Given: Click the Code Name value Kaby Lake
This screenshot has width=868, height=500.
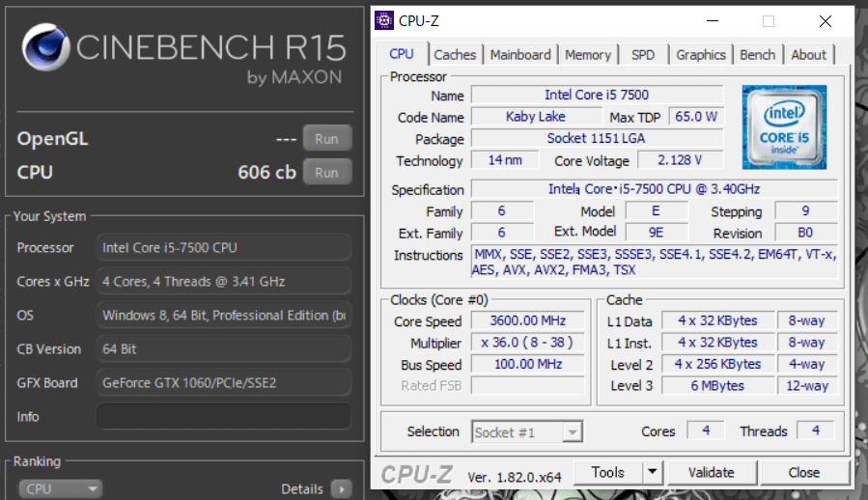Looking at the screenshot, I should click(535, 116).
